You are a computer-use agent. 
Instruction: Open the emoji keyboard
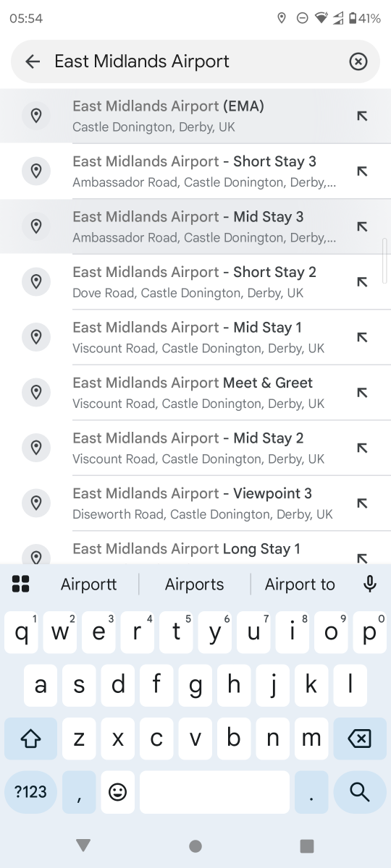117,792
